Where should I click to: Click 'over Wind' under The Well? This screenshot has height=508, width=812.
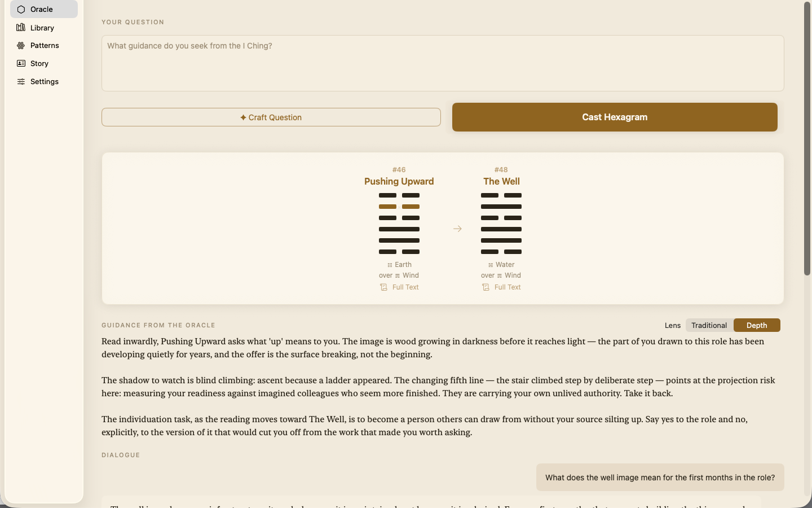click(501, 275)
